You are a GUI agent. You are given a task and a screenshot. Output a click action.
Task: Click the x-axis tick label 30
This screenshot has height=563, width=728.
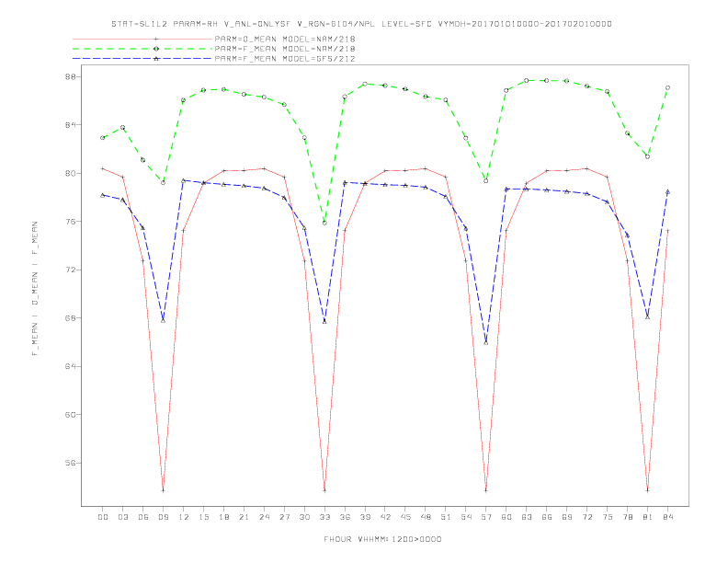pyautogui.click(x=304, y=517)
